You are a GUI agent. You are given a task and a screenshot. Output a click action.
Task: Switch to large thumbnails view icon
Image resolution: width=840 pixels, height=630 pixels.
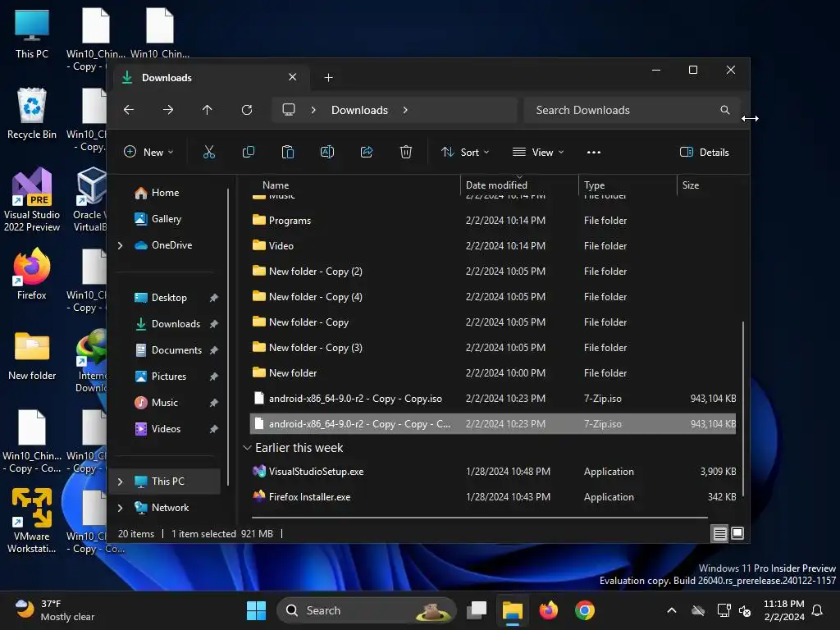pos(737,533)
